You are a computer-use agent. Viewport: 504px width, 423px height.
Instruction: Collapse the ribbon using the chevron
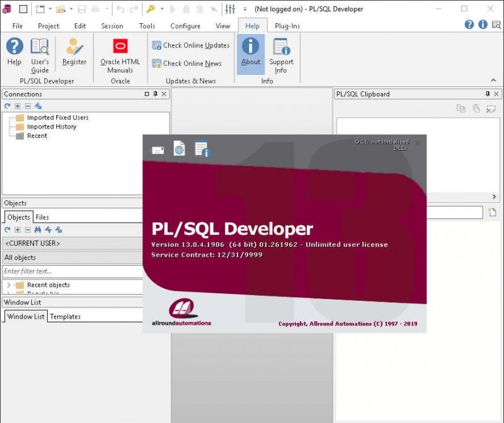493,81
